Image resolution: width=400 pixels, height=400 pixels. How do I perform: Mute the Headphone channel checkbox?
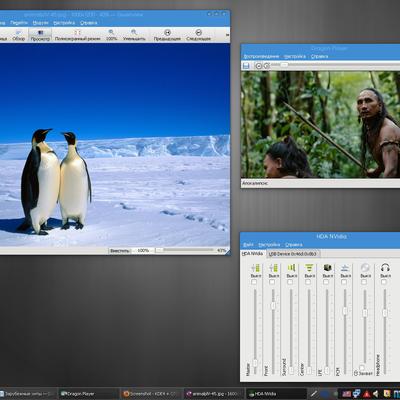384,282
